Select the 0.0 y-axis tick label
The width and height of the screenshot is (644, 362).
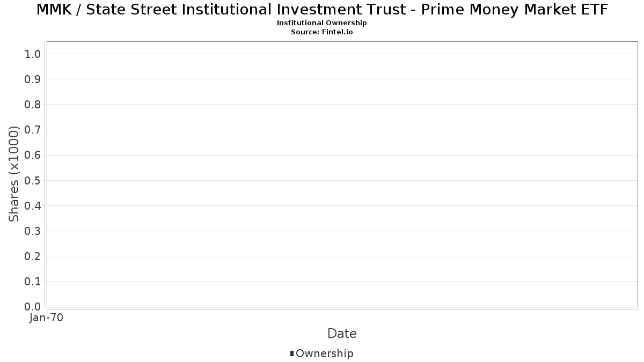pos(33,307)
